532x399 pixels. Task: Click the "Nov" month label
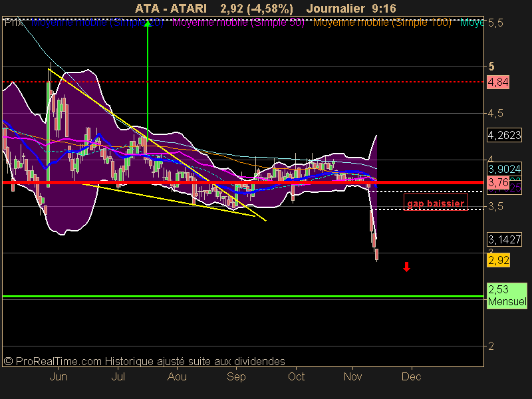point(353,376)
